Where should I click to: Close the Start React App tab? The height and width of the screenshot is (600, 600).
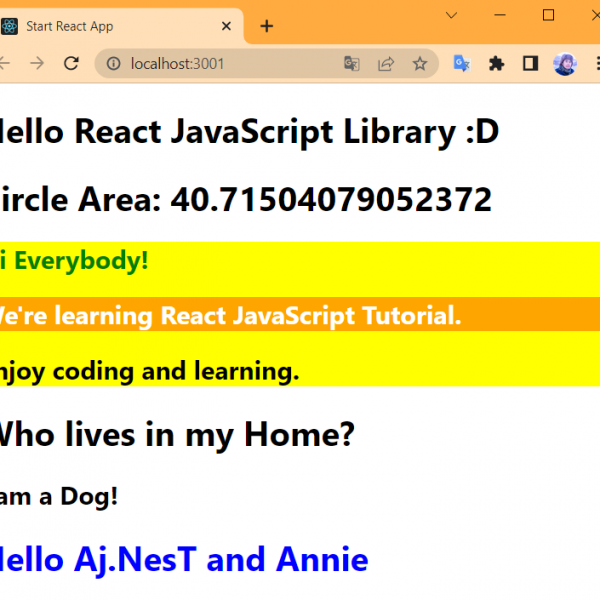(x=226, y=26)
